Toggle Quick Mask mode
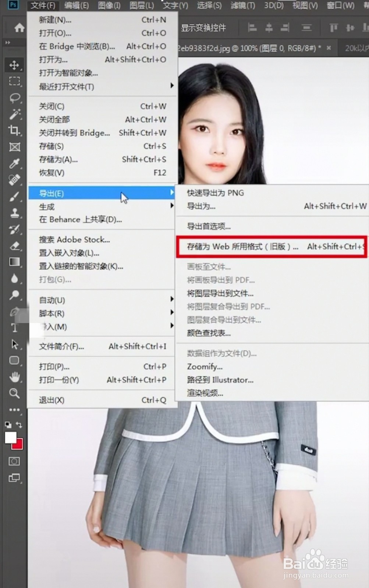Viewport: 369px width, 588px height. [14, 461]
